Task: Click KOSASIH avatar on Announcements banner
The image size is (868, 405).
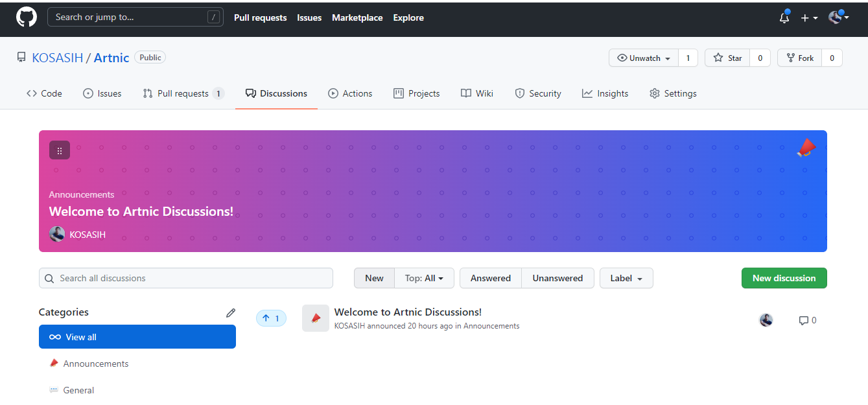Action: (x=57, y=234)
